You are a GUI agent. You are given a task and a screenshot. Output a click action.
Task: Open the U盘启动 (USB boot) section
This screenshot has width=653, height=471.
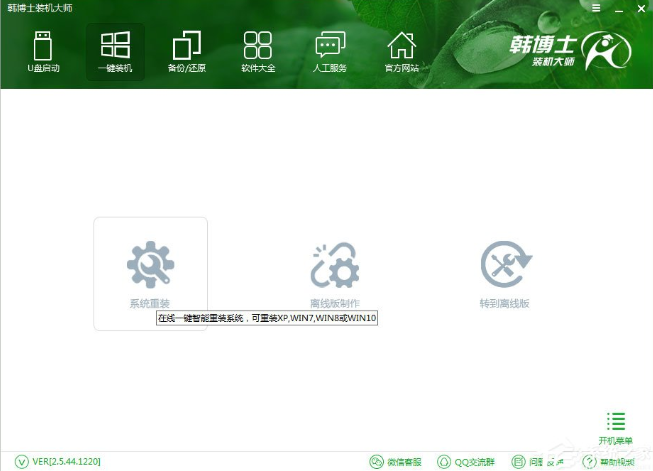pos(43,51)
